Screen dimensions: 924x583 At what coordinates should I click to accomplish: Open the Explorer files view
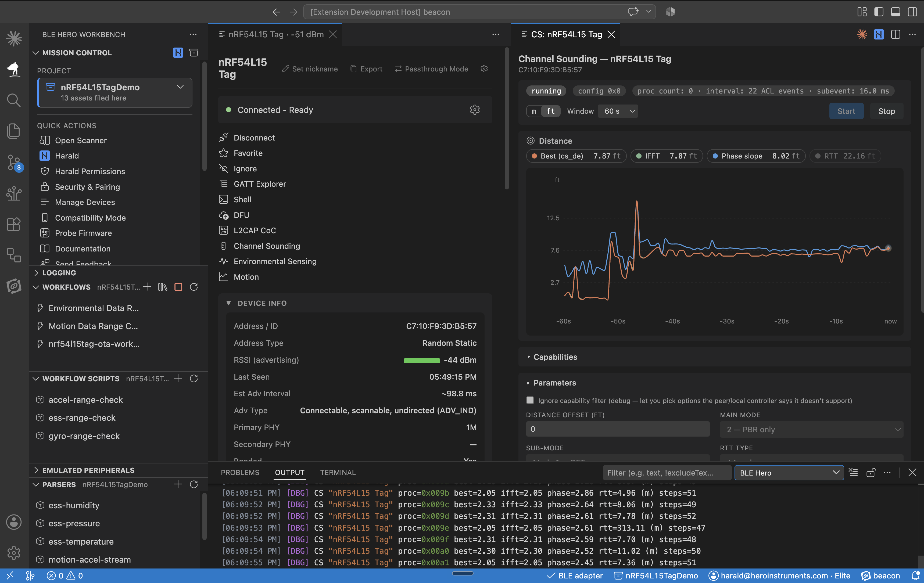14,131
